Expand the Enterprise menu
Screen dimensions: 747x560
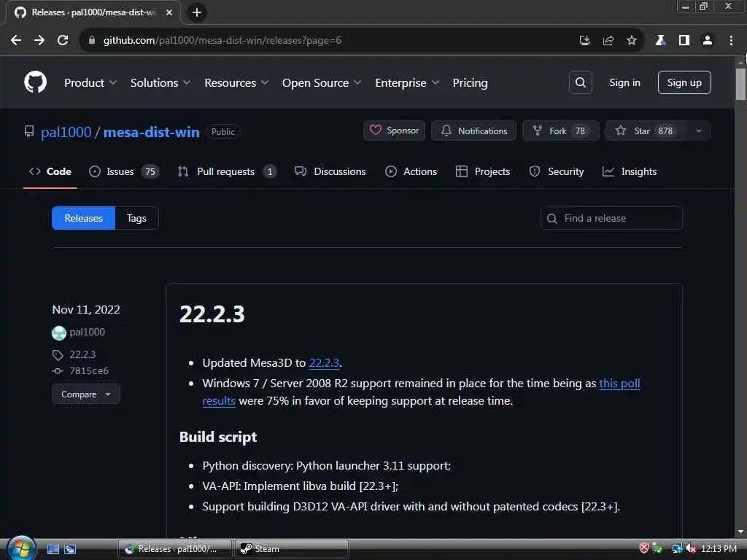pyautogui.click(x=407, y=83)
